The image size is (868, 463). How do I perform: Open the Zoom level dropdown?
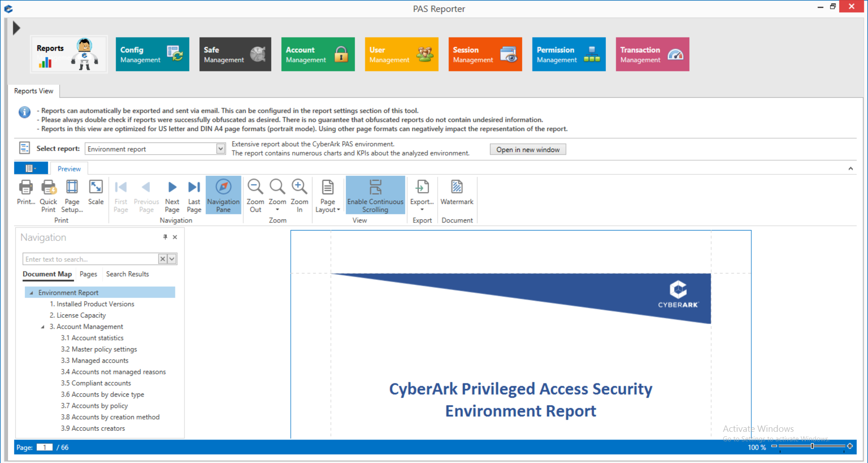(277, 196)
